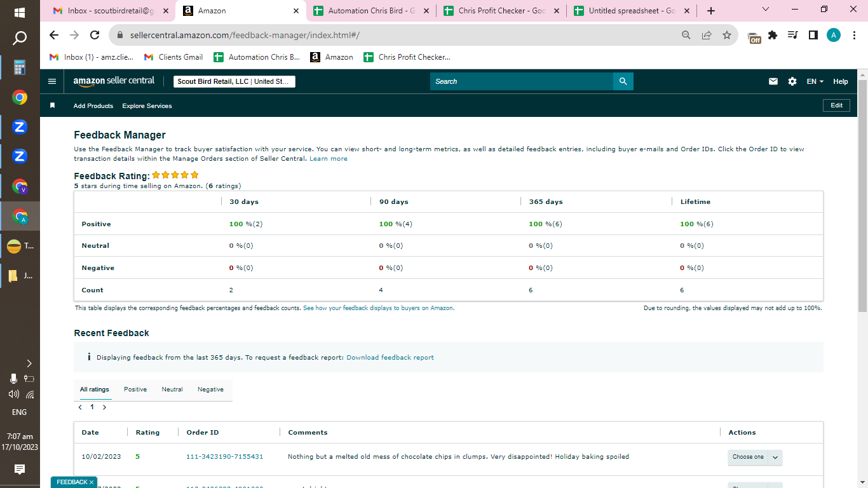This screenshot has width=868, height=488.
Task: Expand hidden taskbar icons chevron
Action: (29, 363)
